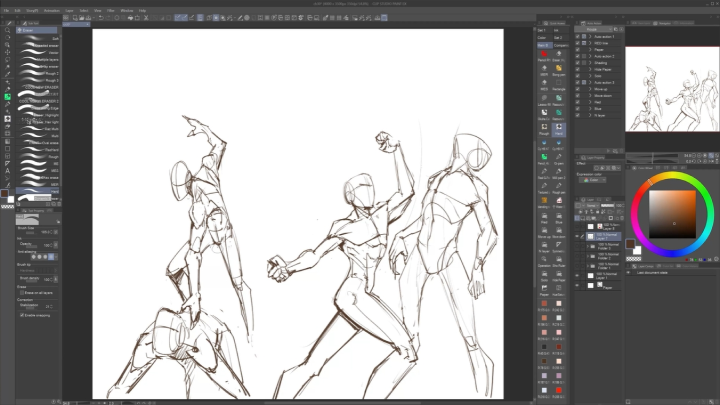This screenshot has width=720, height=405.
Task: Choose the Eyedropper tool in toolbar
Action: click(7, 74)
